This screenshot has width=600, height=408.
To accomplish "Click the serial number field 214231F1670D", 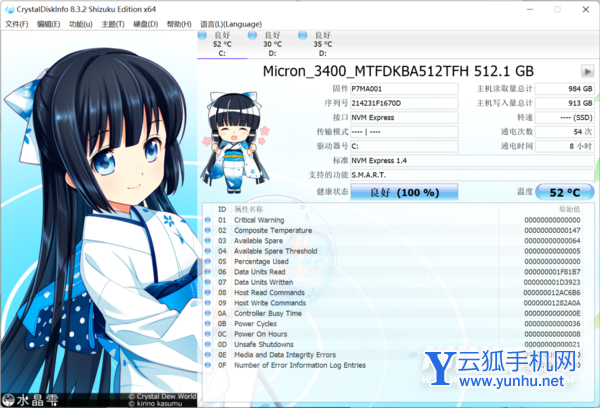I will (x=404, y=103).
